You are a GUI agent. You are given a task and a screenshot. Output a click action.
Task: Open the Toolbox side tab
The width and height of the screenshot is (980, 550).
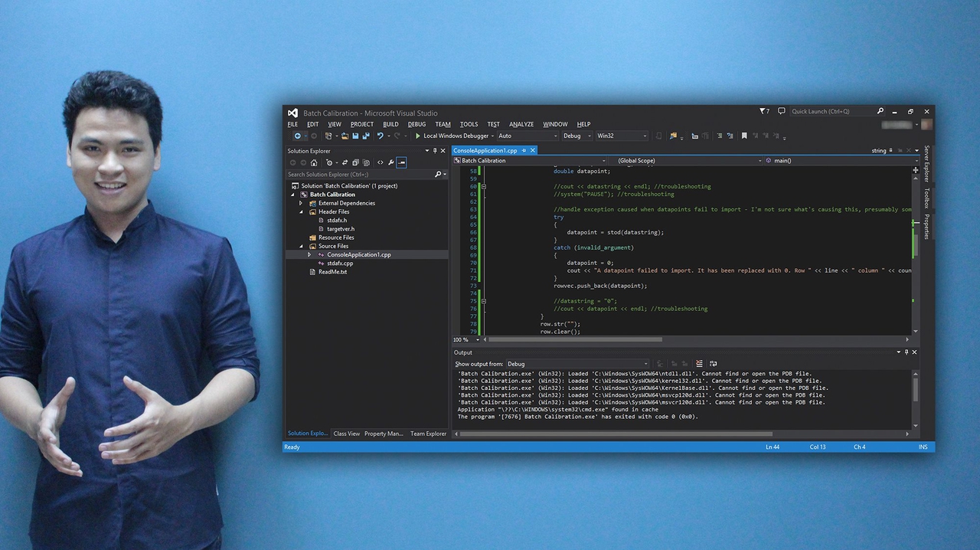click(x=926, y=198)
